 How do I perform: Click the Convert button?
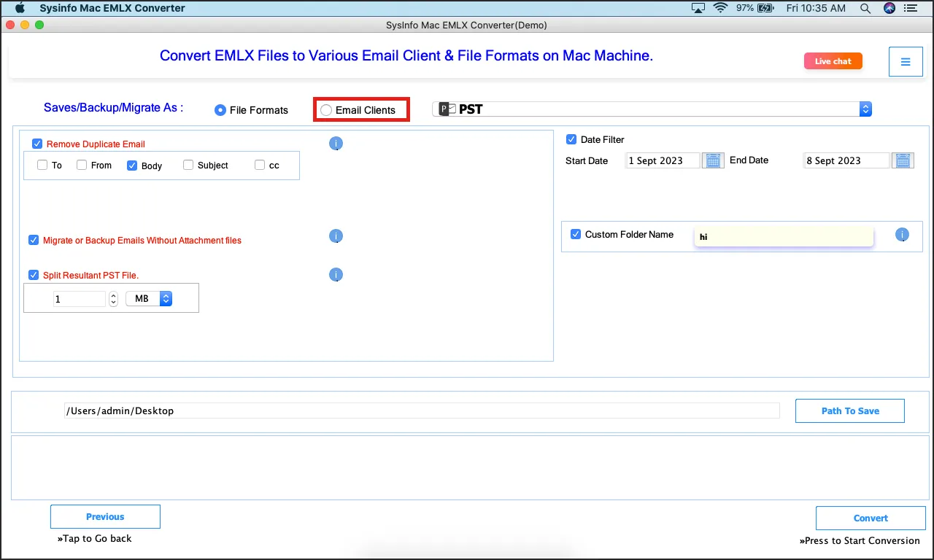coord(871,518)
